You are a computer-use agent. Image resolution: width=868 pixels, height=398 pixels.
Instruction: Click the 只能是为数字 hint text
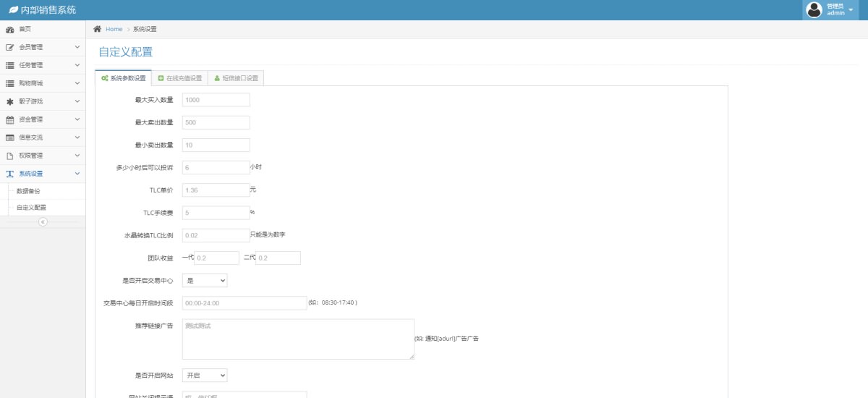point(268,234)
